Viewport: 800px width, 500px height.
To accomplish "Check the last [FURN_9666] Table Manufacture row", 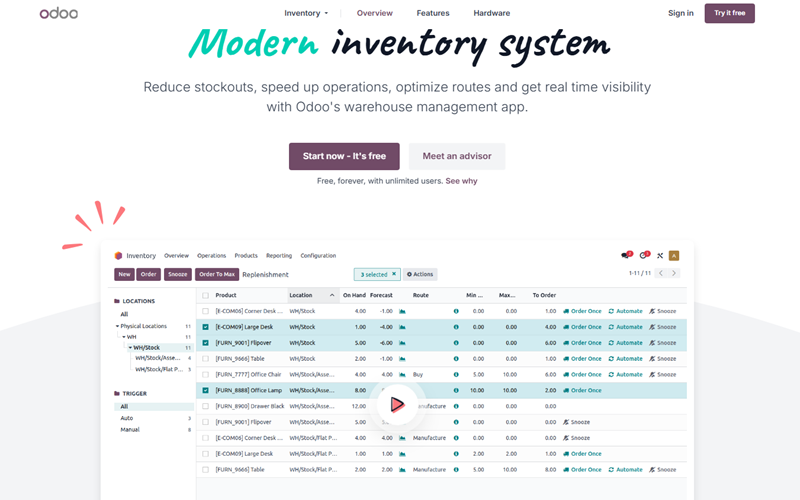I will coord(206,470).
